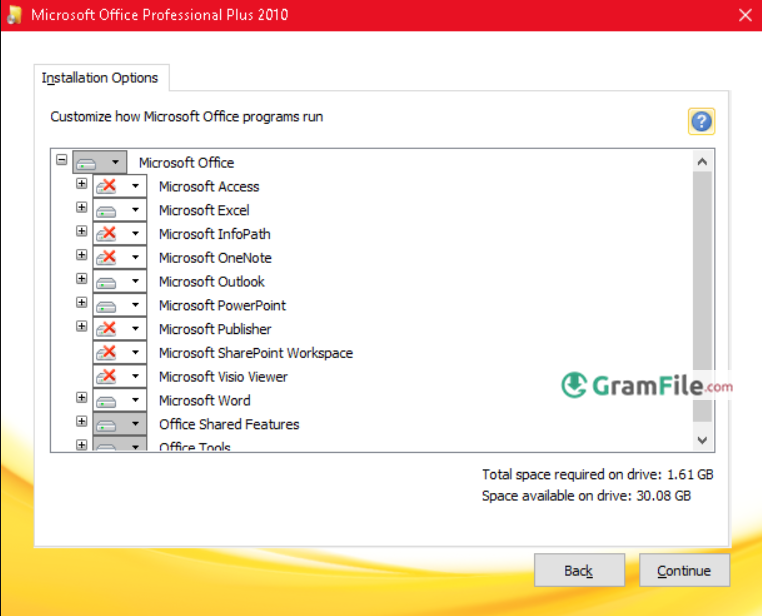
Task: Expand the Microsoft OneNote node
Action: [x=82, y=255]
